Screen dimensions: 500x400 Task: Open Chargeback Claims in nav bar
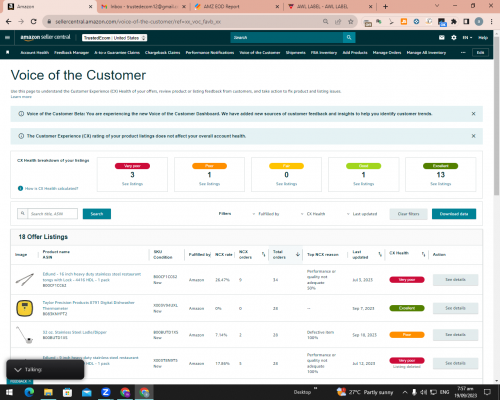click(162, 53)
